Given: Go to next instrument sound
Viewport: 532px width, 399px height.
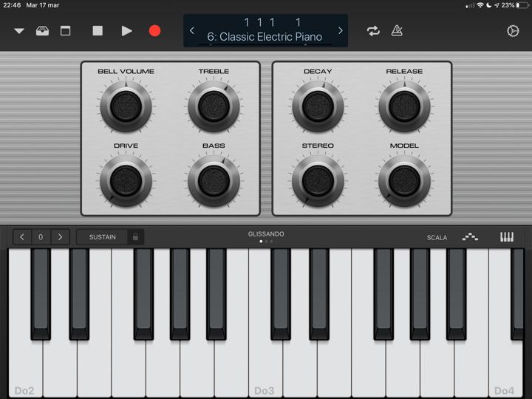Looking at the screenshot, I should (x=340, y=30).
